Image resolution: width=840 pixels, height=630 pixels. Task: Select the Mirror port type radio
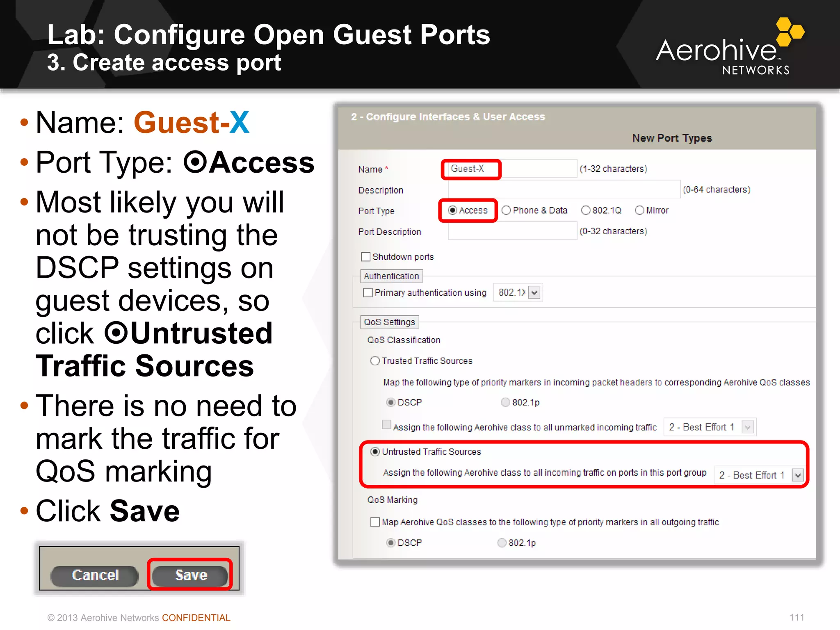coord(639,210)
